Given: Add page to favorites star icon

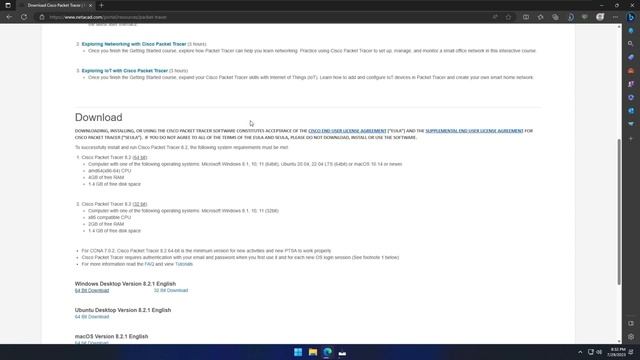Looking at the screenshot, I should click(508, 17).
